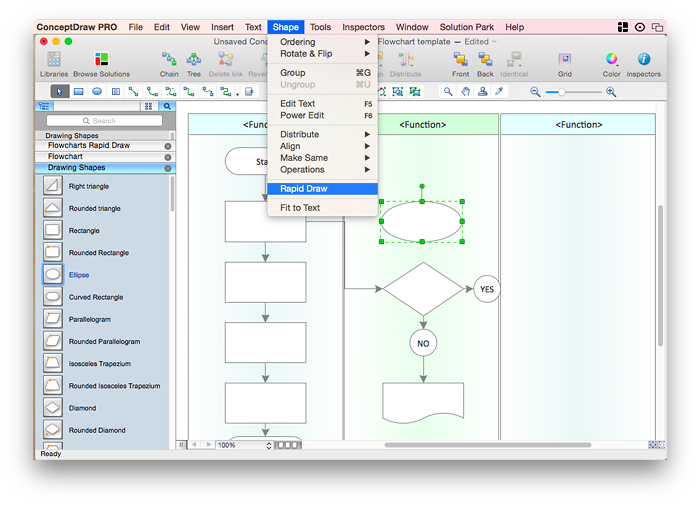
Task: Click the zoom slider handle
Action: point(562,91)
